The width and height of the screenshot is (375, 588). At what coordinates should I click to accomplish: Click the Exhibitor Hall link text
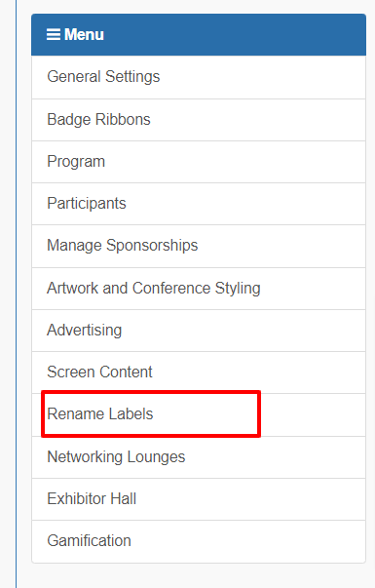92,498
